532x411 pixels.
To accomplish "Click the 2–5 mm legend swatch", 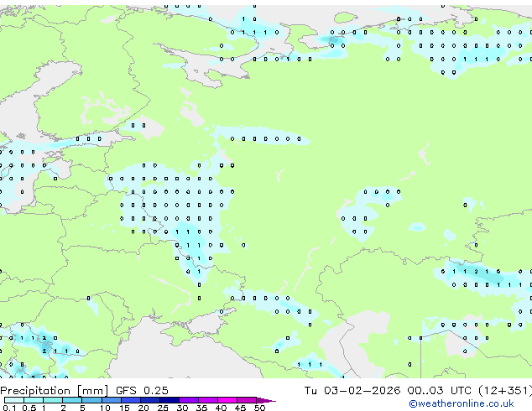I will point(72,400).
